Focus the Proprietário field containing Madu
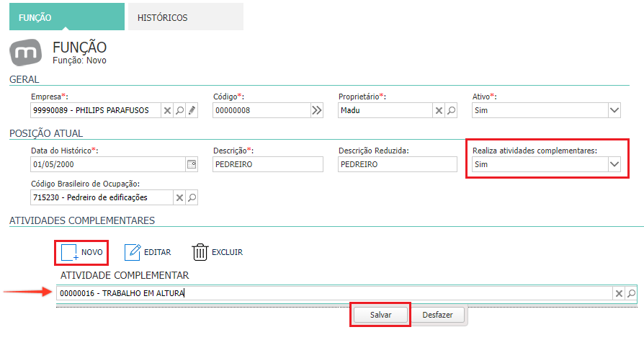This screenshot has width=644, height=340. (385, 110)
